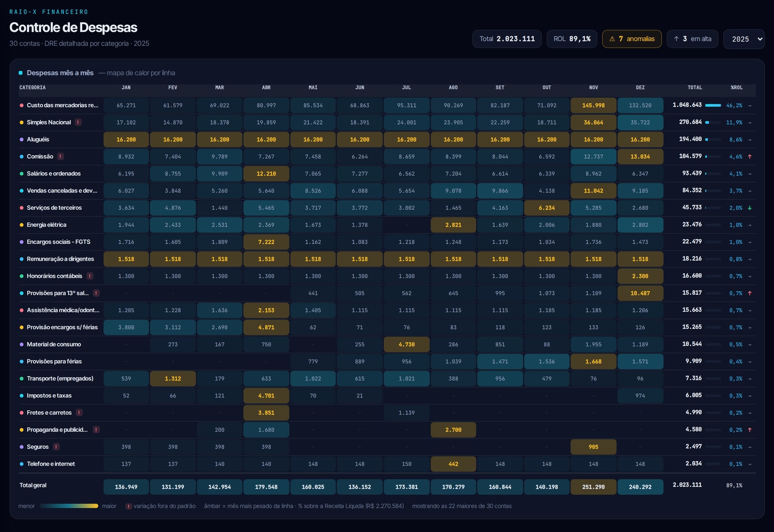Click the red dot beside Custo das mercadorias re...
Screen dimensions: 774x532
[x=21, y=105]
